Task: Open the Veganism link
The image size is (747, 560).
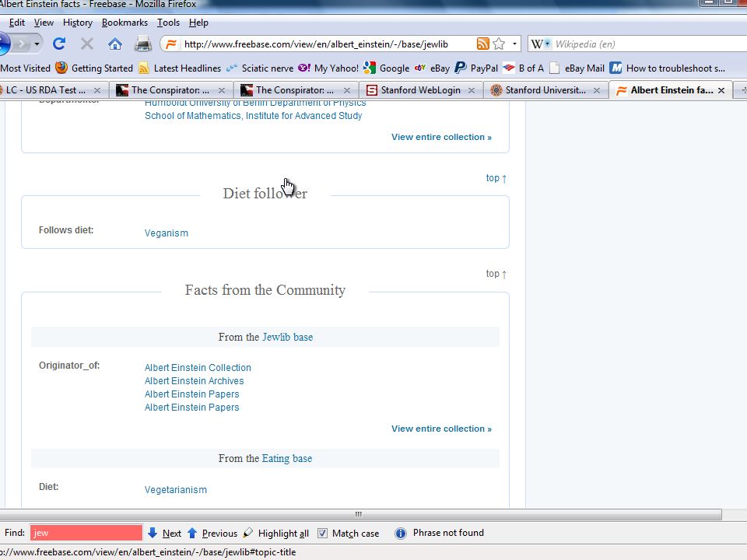Action: (167, 233)
